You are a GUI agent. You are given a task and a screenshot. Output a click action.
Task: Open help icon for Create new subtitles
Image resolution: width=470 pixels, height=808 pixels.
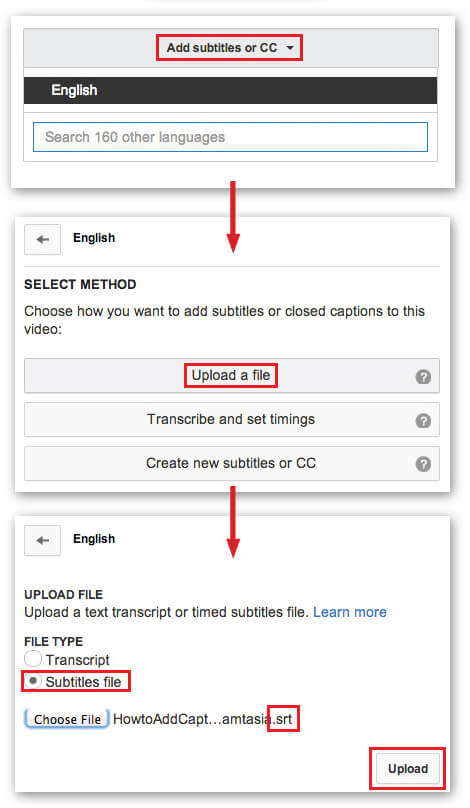coord(423,464)
